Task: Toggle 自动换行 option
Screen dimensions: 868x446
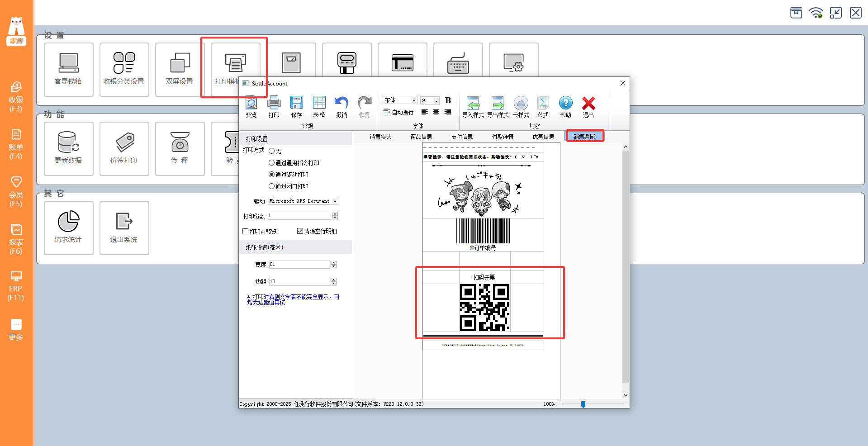Action: tap(398, 112)
